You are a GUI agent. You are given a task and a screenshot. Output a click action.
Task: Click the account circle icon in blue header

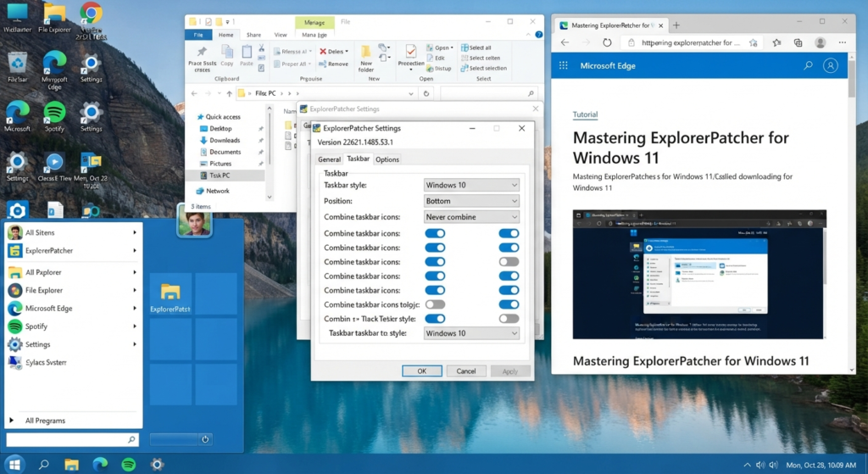[x=831, y=65]
